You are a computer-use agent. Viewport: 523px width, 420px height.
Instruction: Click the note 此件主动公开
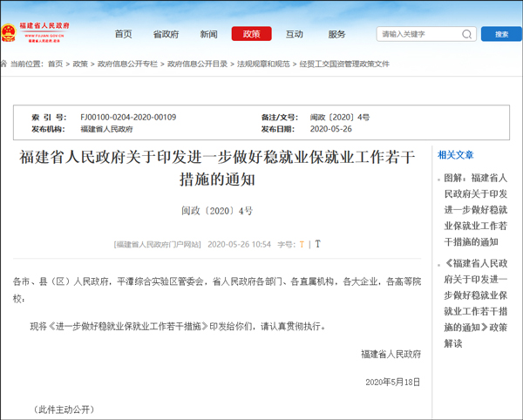point(64,410)
